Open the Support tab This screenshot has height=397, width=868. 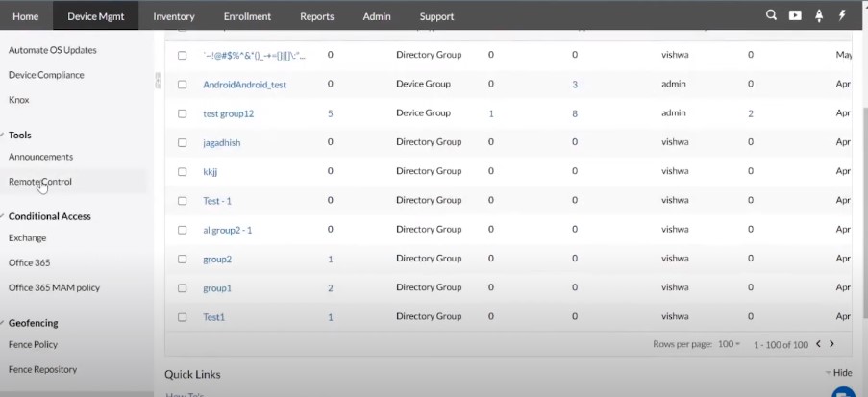tap(436, 16)
